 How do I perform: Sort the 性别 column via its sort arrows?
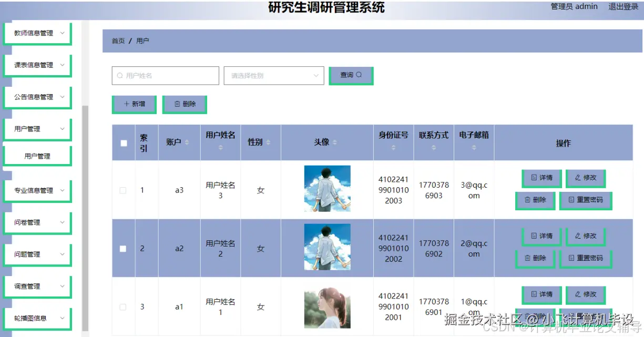click(x=268, y=142)
